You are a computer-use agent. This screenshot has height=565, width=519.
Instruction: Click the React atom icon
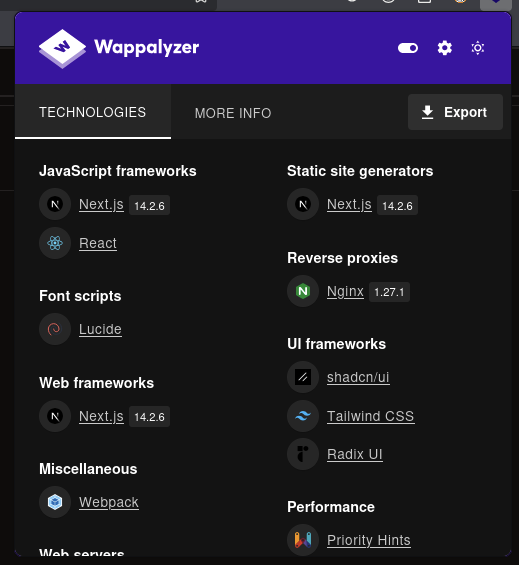point(55,243)
